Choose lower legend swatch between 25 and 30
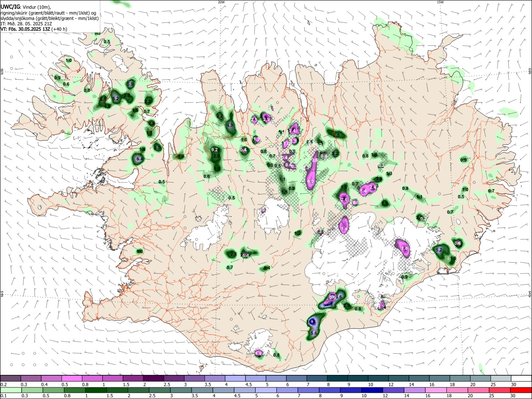This screenshot has height=399, width=532. 500,390
